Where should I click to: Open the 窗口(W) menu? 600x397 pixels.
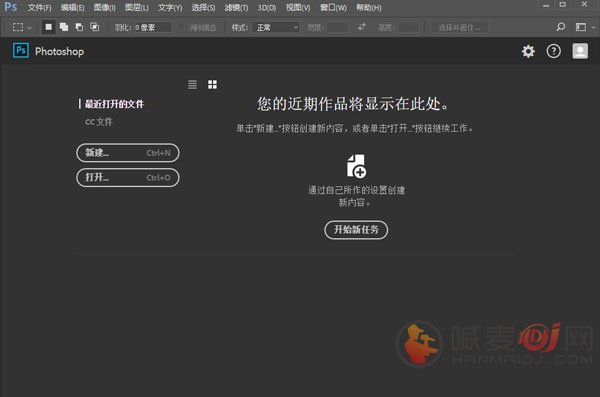click(333, 8)
